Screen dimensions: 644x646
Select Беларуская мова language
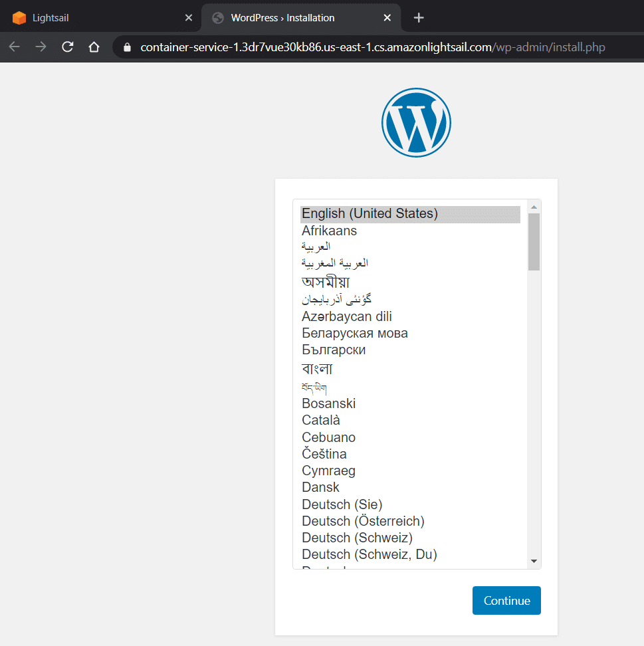pos(410,333)
